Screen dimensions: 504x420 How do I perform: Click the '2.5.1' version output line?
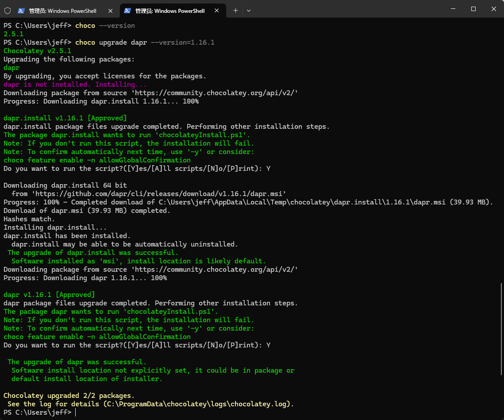(14, 34)
